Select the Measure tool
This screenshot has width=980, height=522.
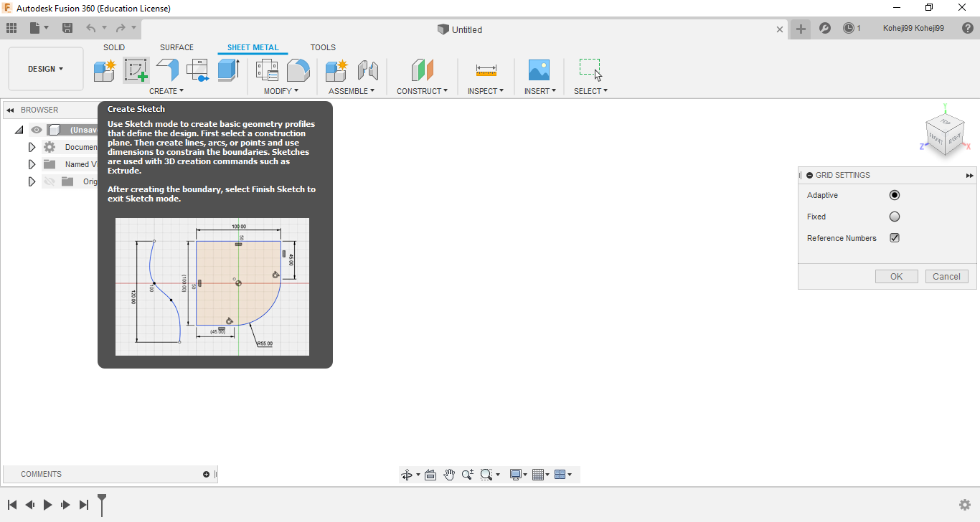pos(486,70)
